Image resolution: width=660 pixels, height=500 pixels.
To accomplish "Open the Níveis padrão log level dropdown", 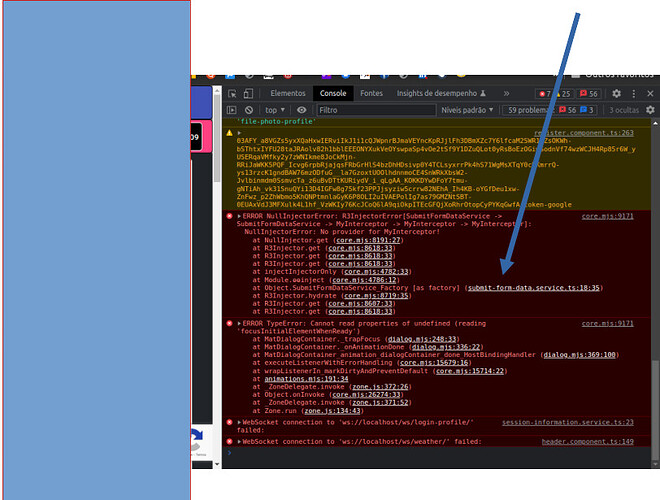I will coord(467,110).
